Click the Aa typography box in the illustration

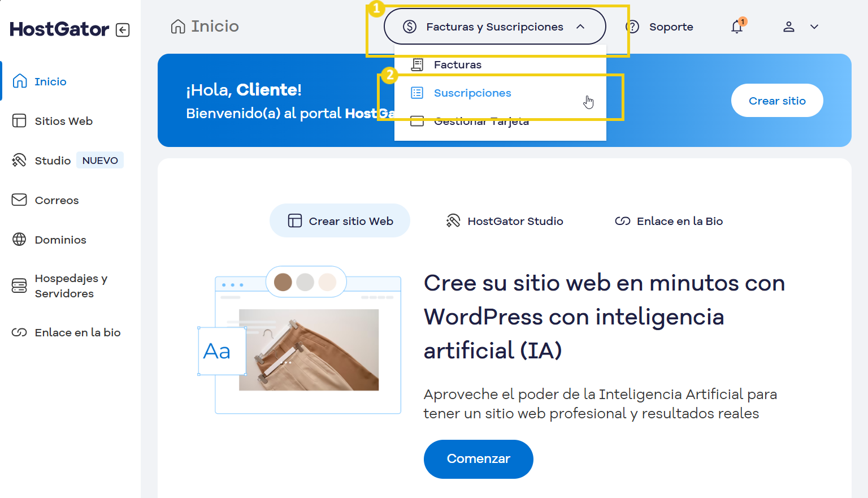click(222, 351)
